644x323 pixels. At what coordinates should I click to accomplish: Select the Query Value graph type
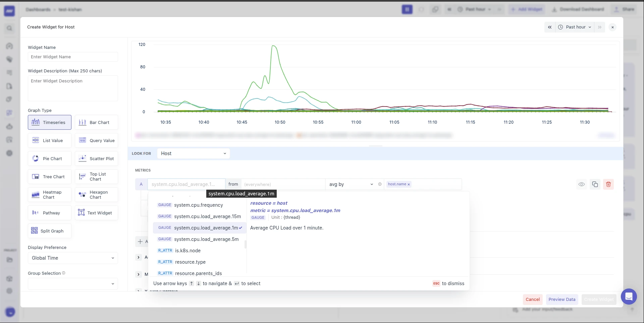click(x=96, y=140)
